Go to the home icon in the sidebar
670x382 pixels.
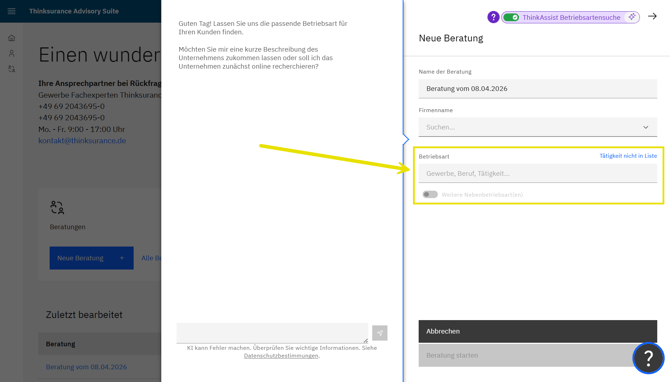(12, 38)
